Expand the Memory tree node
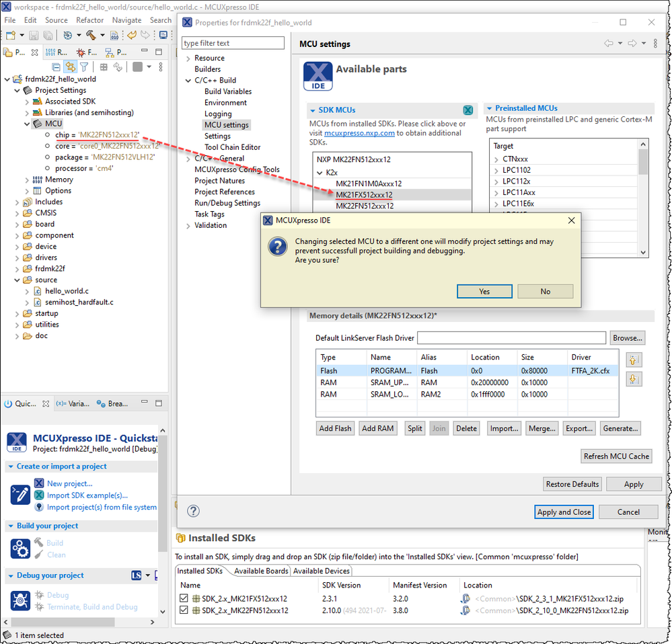The height and width of the screenshot is (644, 672). click(27, 180)
